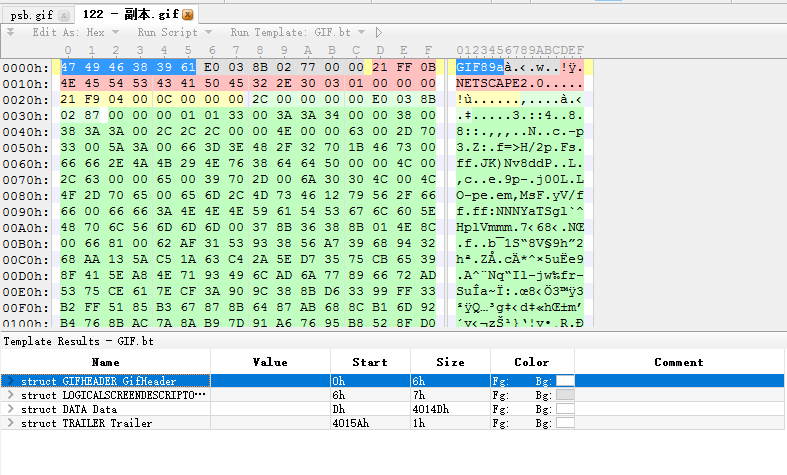Click the Start column header
This screenshot has width=787, height=475.
point(370,362)
